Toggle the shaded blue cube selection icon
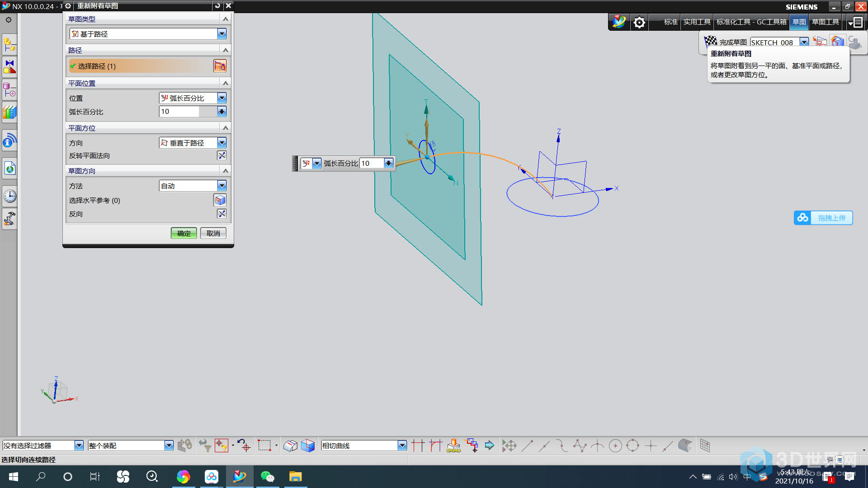The height and width of the screenshot is (488, 868). tap(308, 446)
